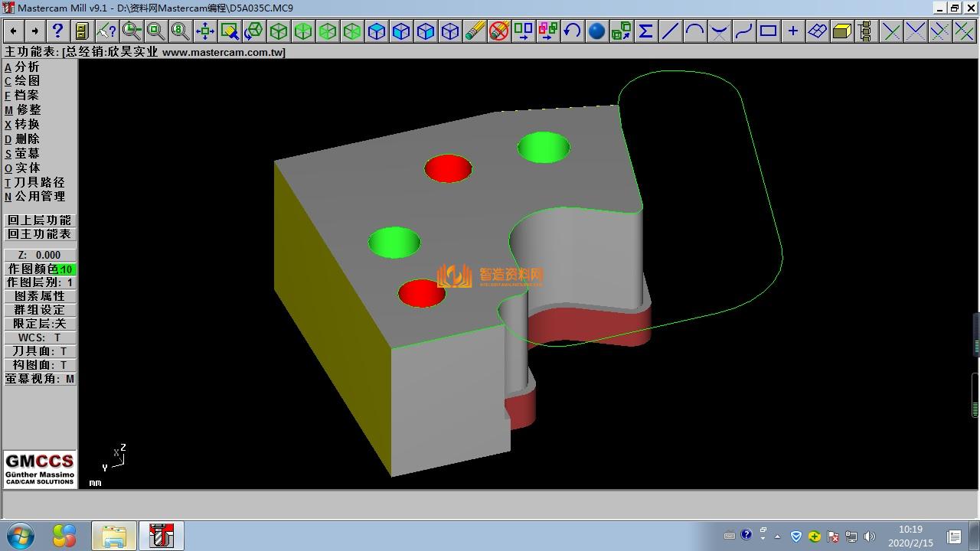The width and height of the screenshot is (980, 551).
Task: Click the Z: 0.000 depth field
Action: click(x=40, y=255)
